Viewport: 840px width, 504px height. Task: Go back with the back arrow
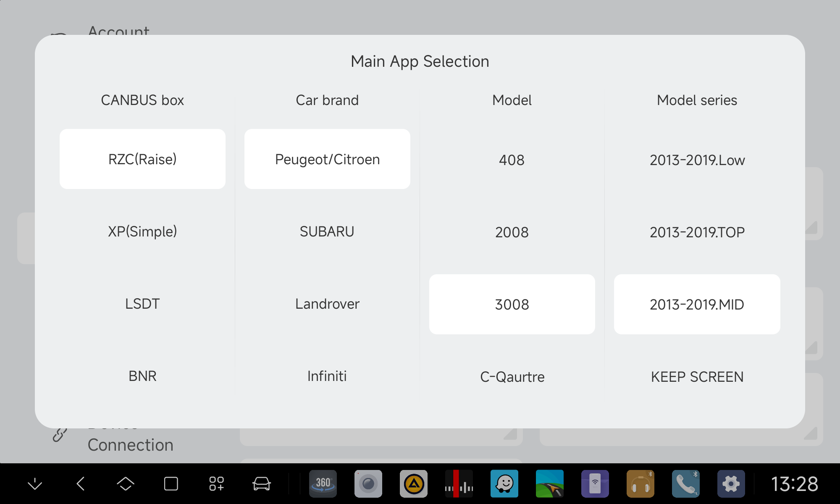[81, 484]
